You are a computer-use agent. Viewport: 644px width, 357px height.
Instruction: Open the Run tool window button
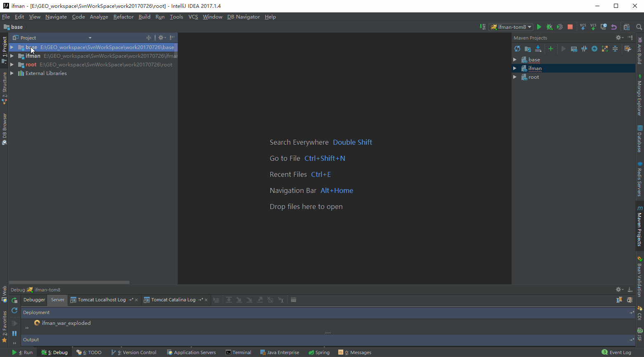pos(22,352)
